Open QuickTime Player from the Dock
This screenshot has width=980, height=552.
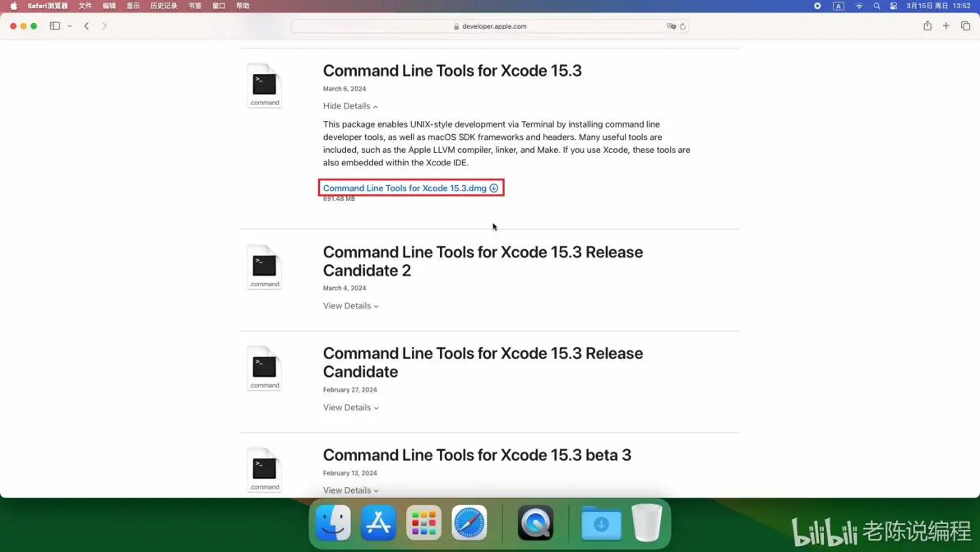(x=535, y=523)
